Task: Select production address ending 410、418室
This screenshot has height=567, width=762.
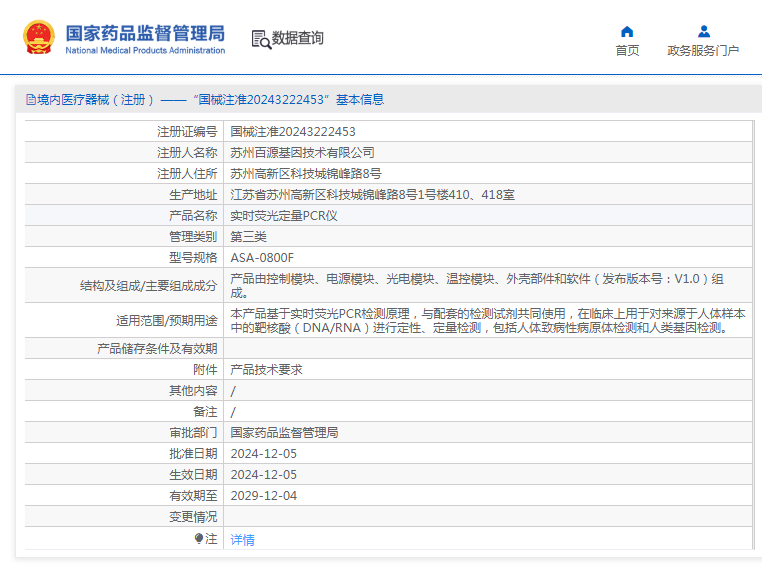Action: point(372,195)
